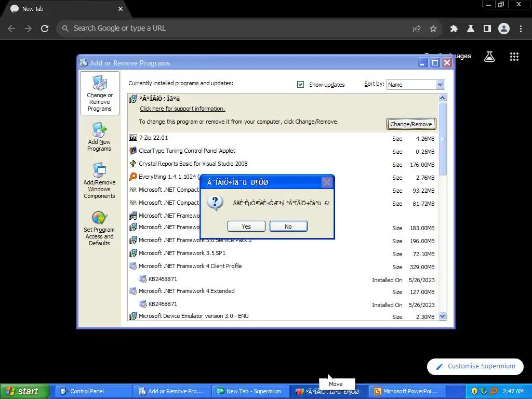Click the flask experiments icon in toolbar
Viewport: 532px width, 399px height.
coord(471,29)
